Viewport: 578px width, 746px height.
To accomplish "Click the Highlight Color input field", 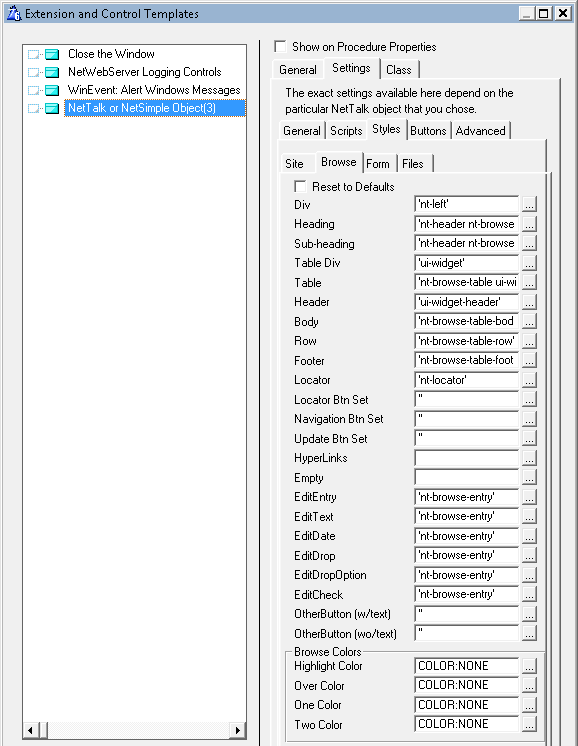I will 467,666.
